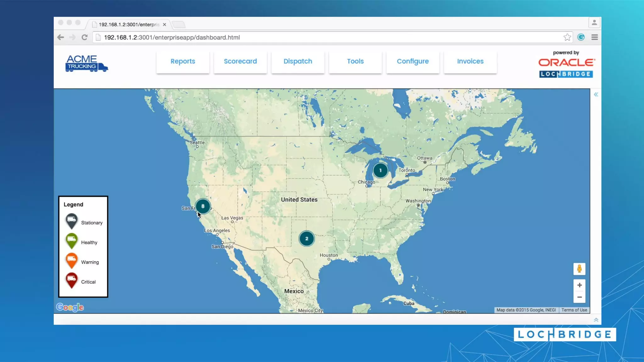The height and width of the screenshot is (362, 644).
Task: Click the cluster marker near Chicago showing 1
Action: [380, 170]
